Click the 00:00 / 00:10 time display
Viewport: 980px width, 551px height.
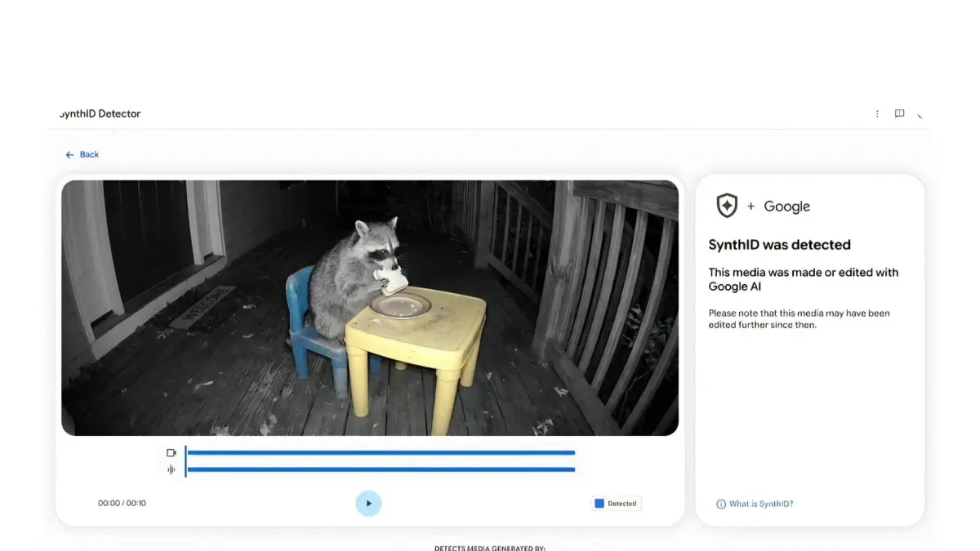(122, 504)
